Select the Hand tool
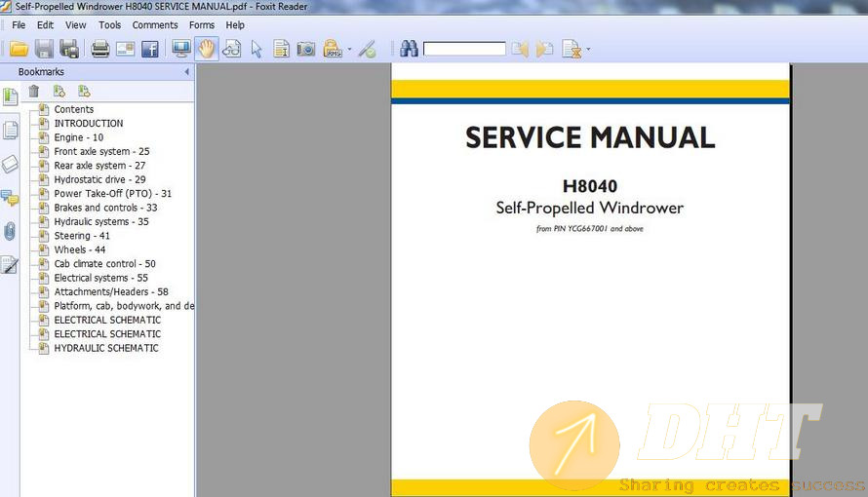The image size is (868, 497). (207, 49)
